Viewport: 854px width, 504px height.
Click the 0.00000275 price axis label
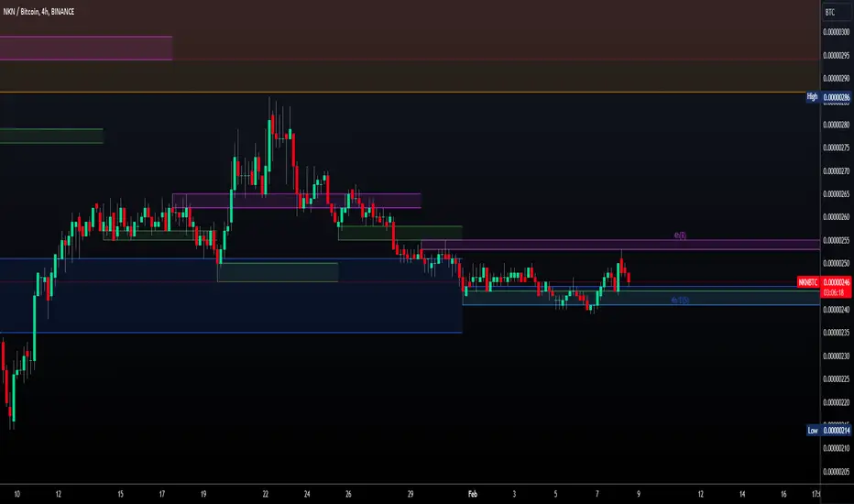pyautogui.click(x=836, y=148)
